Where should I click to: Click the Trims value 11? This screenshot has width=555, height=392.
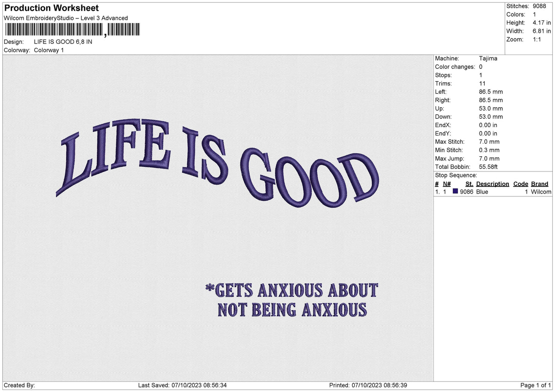pyautogui.click(x=483, y=83)
